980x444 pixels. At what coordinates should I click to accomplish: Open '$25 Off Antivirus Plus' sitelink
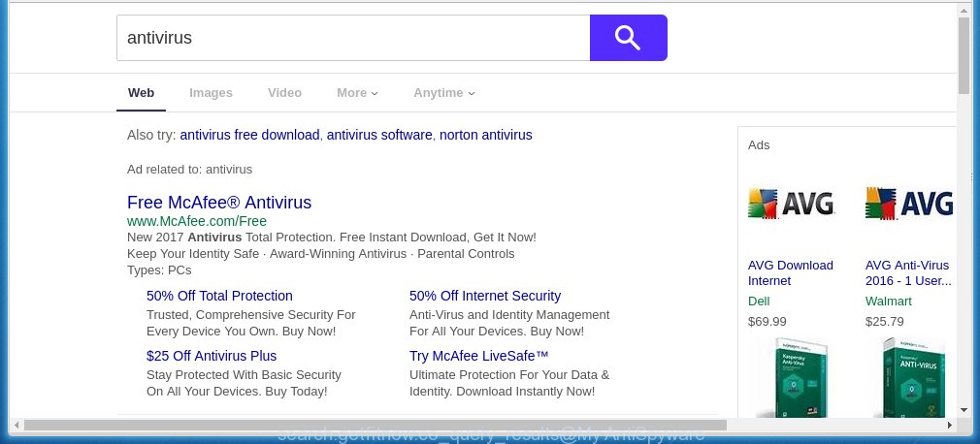[x=212, y=356]
